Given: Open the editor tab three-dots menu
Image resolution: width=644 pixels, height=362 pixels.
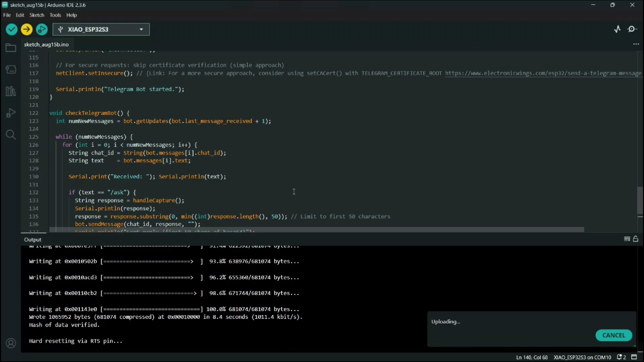Looking at the screenshot, I should point(636,44).
